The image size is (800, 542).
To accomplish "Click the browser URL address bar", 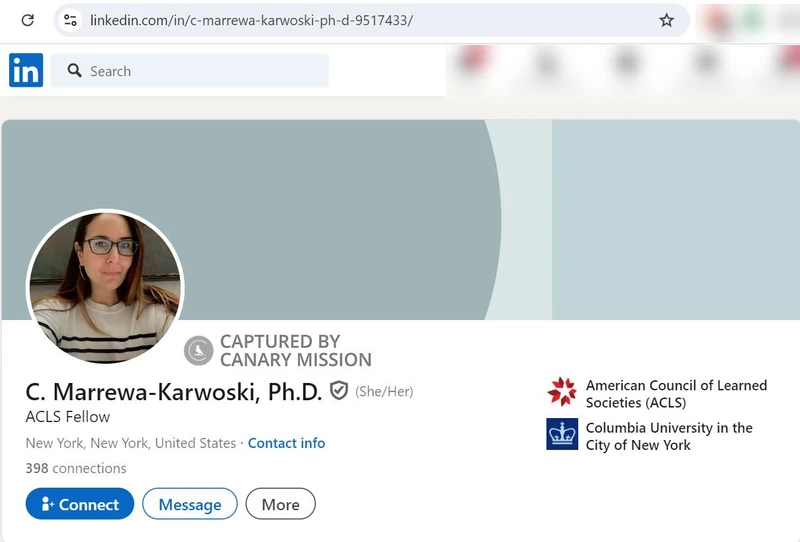I will (371, 20).
